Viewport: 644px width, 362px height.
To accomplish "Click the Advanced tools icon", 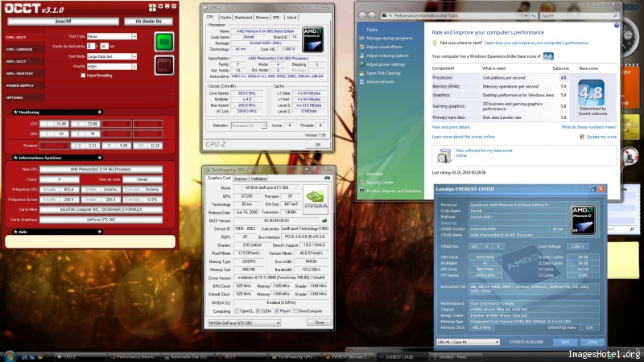I will pyautogui.click(x=361, y=82).
